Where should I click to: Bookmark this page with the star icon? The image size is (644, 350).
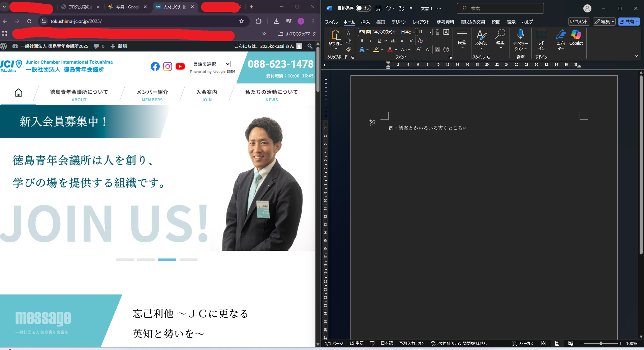click(x=241, y=21)
